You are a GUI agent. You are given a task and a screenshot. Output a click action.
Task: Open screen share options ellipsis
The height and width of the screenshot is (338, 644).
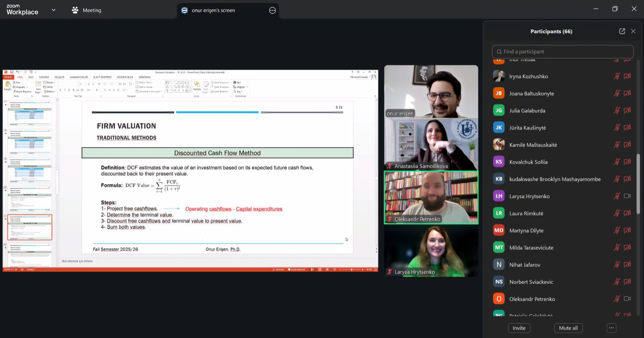click(x=272, y=10)
